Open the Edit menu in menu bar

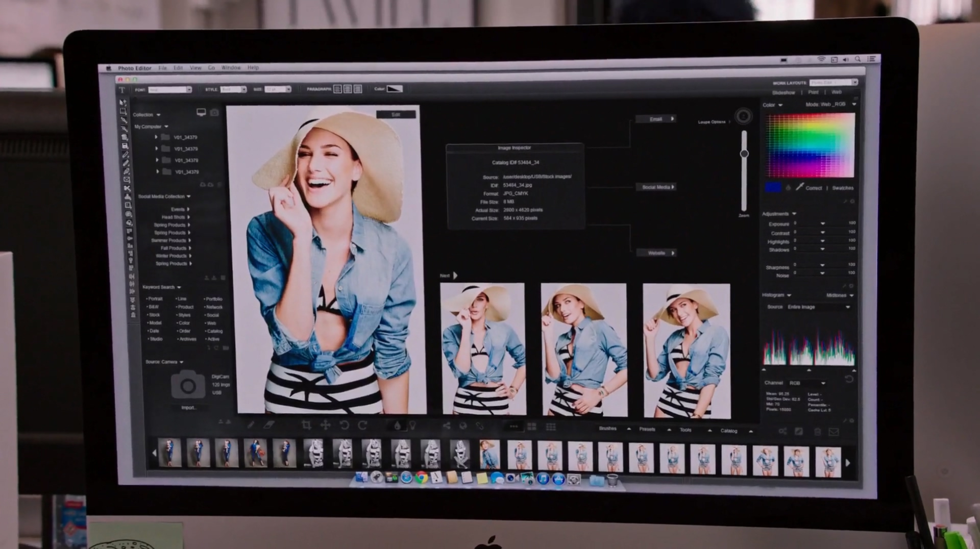[178, 68]
